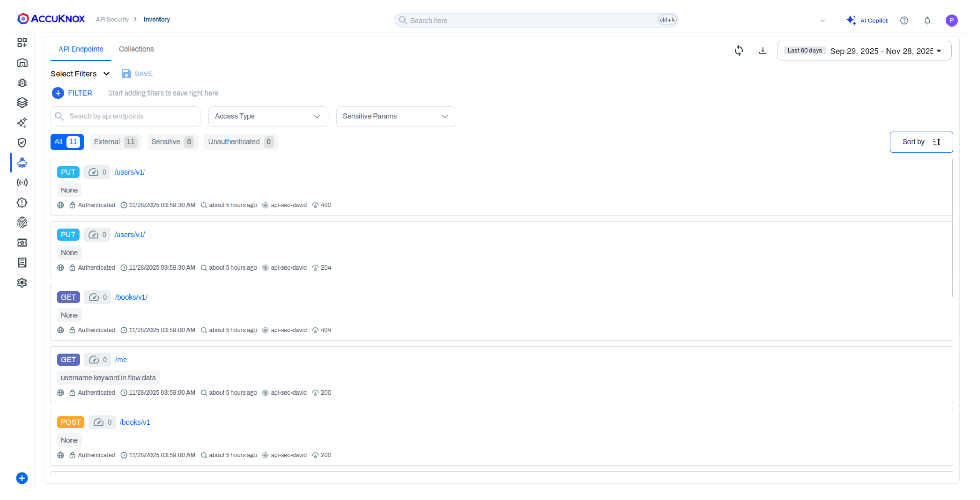The height and width of the screenshot is (500, 980).
Task: Expand the Sensitive Params dropdown
Action: pyautogui.click(x=396, y=116)
